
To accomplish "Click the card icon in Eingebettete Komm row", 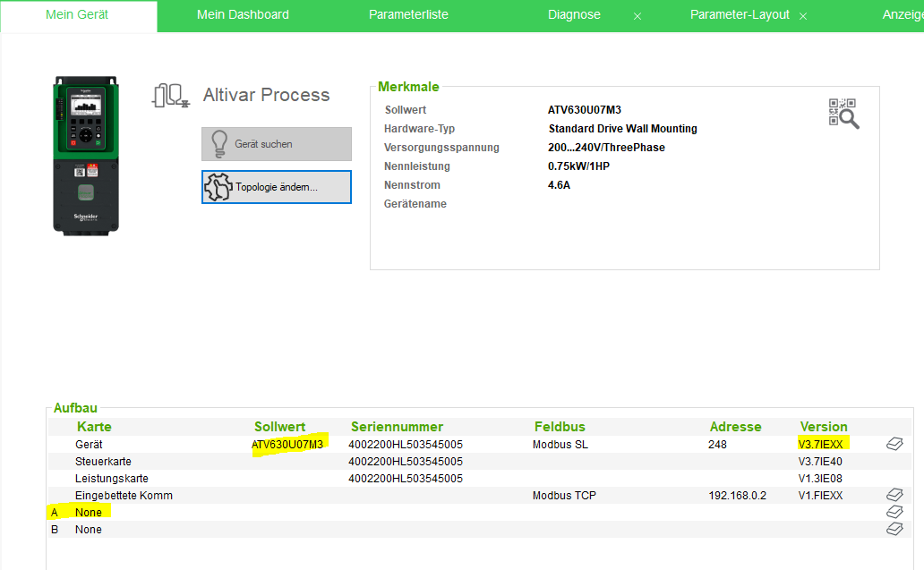I will pyautogui.click(x=894, y=495).
